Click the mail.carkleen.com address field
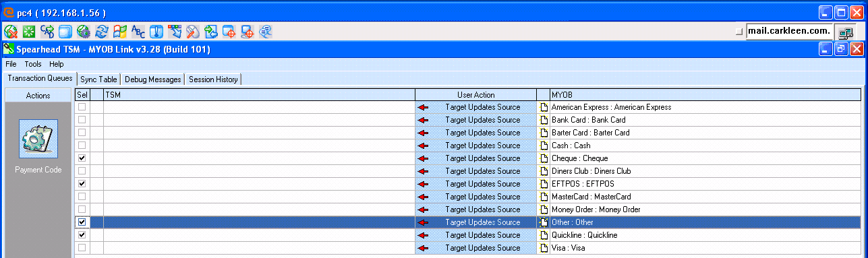Viewport: 868px width, 258px height. pos(790,32)
